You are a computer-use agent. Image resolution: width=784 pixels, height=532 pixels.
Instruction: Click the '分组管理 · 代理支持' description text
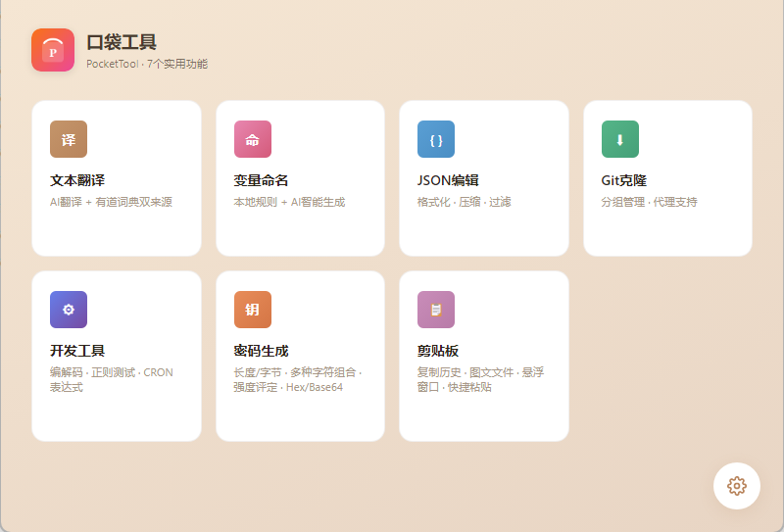pyautogui.click(x=649, y=202)
